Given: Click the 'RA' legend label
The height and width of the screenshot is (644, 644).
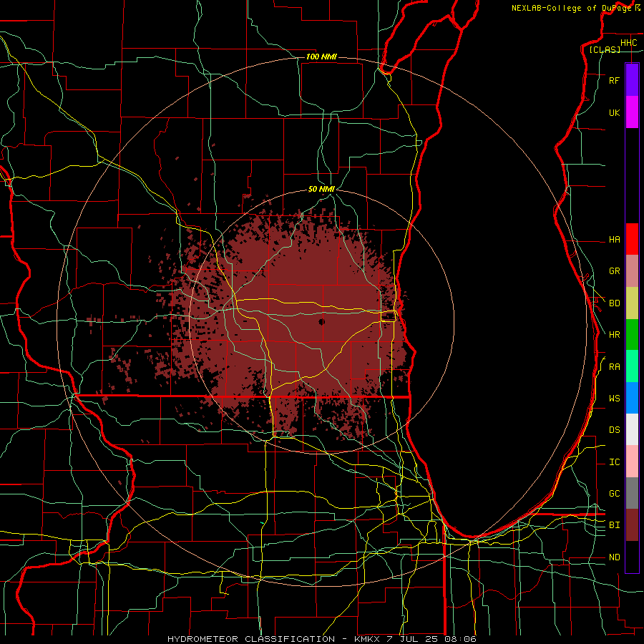Looking at the screenshot, I should pos(614,367).
